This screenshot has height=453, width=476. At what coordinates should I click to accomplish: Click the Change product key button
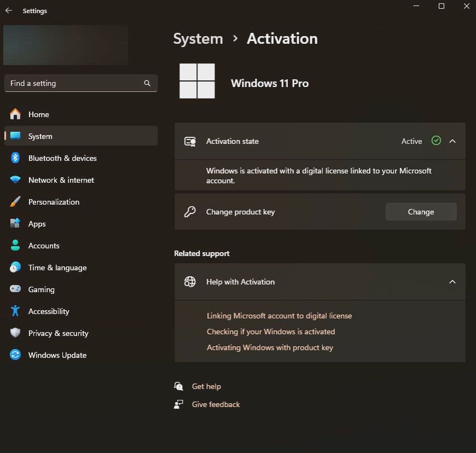pyautogui.click(x=421, y=212)
